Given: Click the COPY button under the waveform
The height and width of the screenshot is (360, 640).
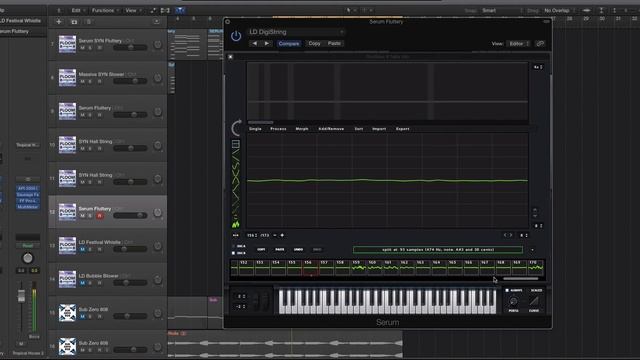Looking at the screenshot, I should click(261, 249).
